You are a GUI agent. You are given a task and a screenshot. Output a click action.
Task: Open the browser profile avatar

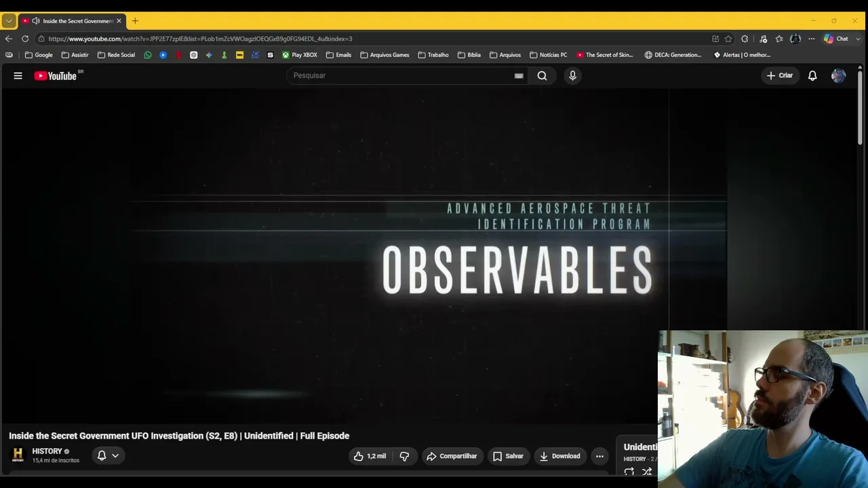(795, 39)
